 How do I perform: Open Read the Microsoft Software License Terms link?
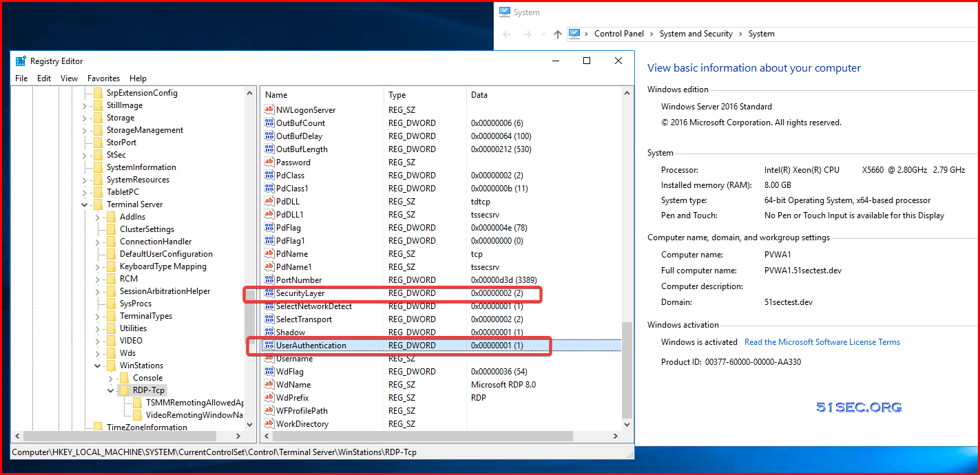point(822,342)
